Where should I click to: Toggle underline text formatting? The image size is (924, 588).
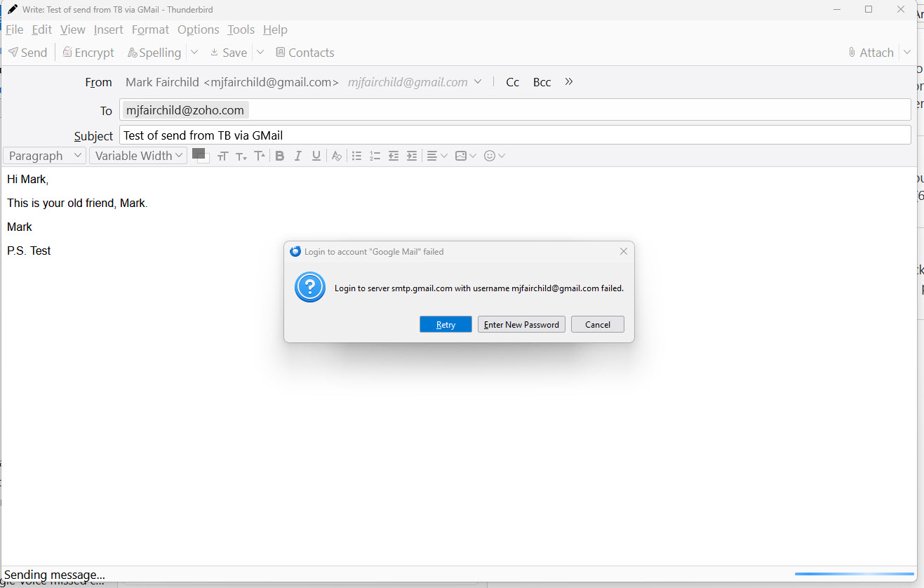point(316,156)
